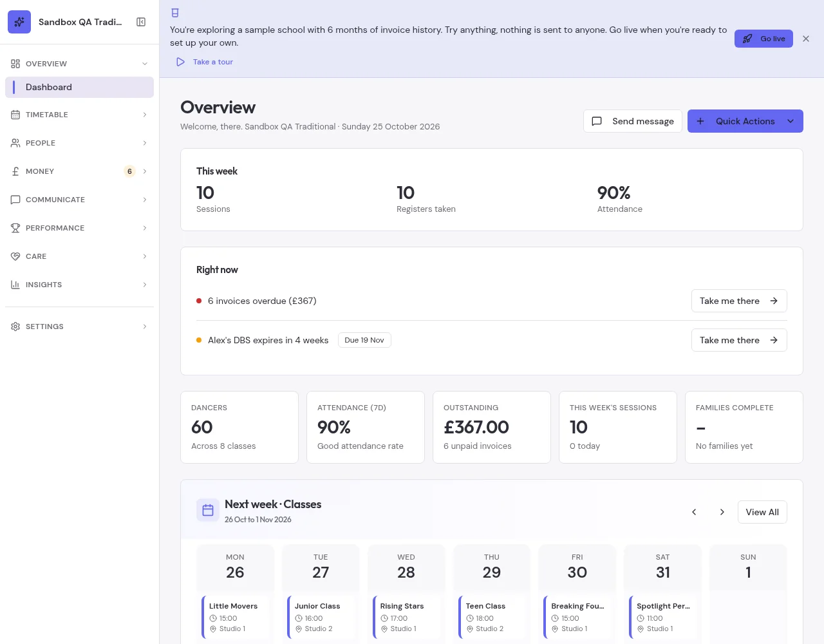The image size is (824, 644).
Task: Open the COMMUNICATE menu label
Action: point(55,200)
